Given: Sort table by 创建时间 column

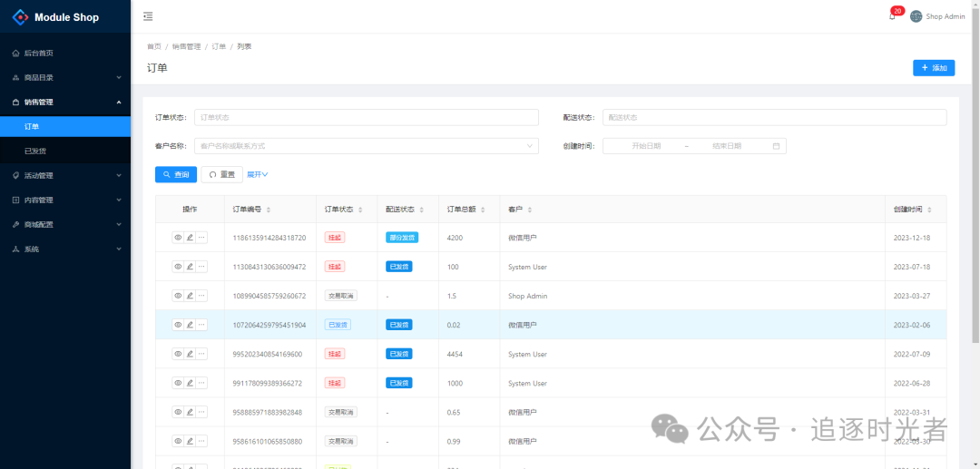Looking at the screenshot, I should 929,210.
